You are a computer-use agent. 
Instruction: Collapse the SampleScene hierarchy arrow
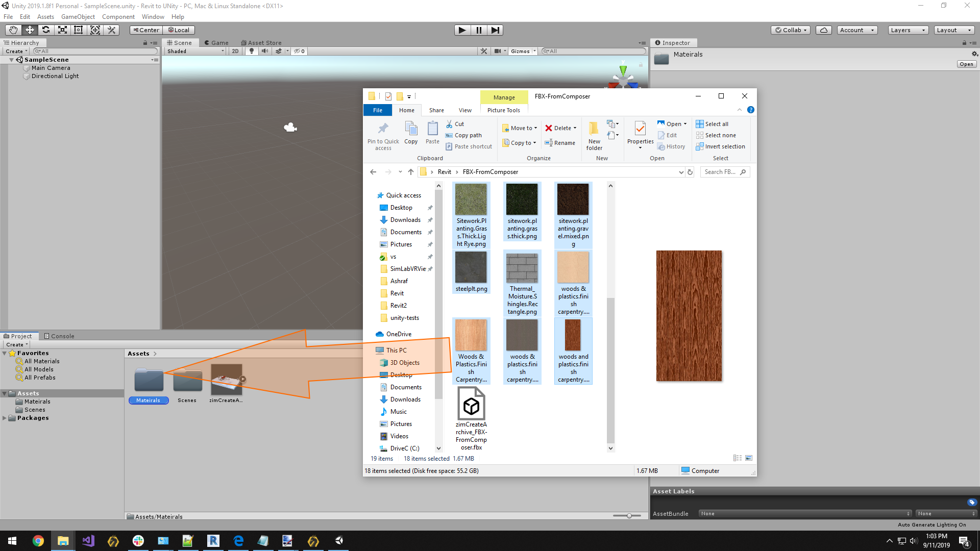(x=11, y=60)
